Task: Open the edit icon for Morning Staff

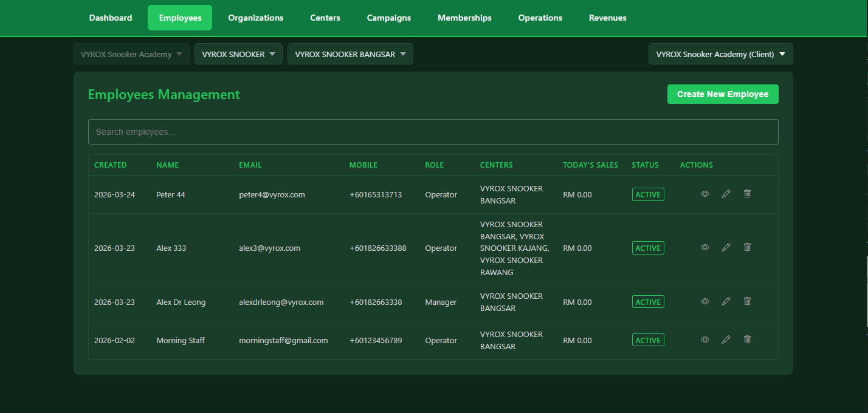Action: click(x=726, y=340)
